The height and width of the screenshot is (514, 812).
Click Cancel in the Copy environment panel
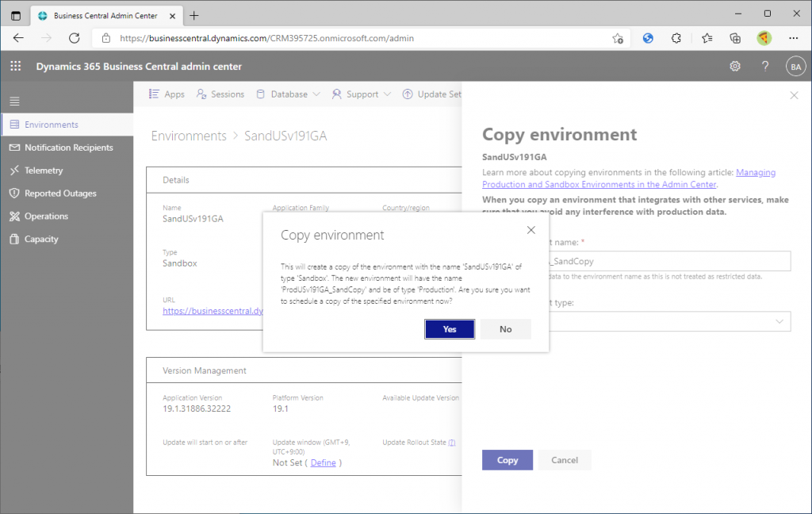(x=565, y=460)
